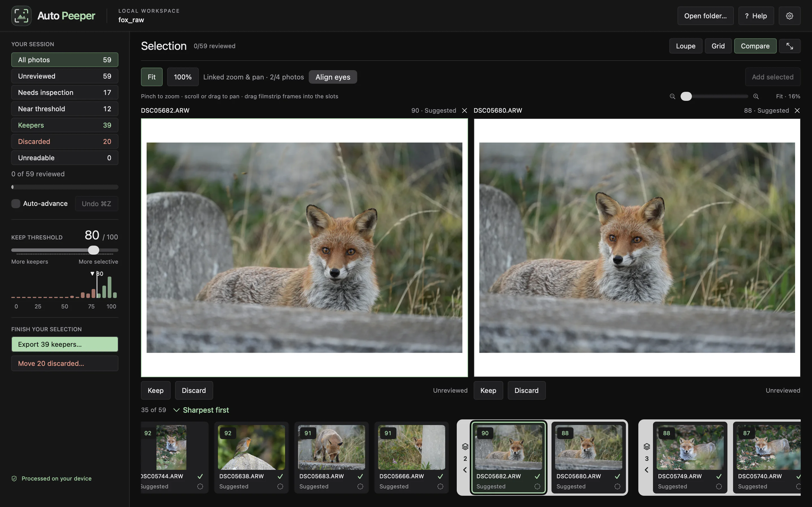The width and height of the screenshot is (812, 507).
Task: Remove DSC05682.ARW from compare slot
Action: coord(464,111)
